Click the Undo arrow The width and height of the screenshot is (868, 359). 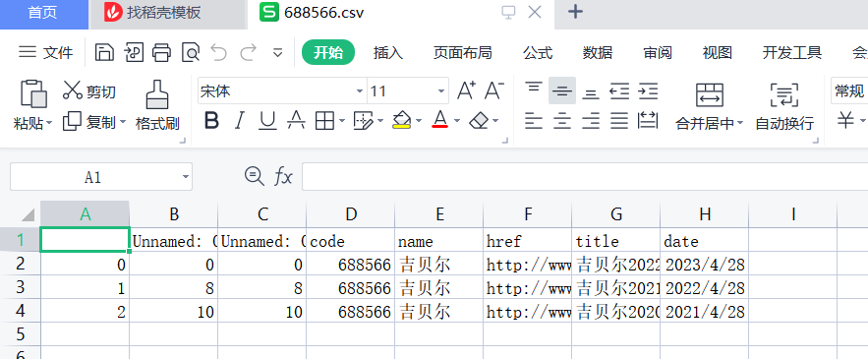pos(219,53)
